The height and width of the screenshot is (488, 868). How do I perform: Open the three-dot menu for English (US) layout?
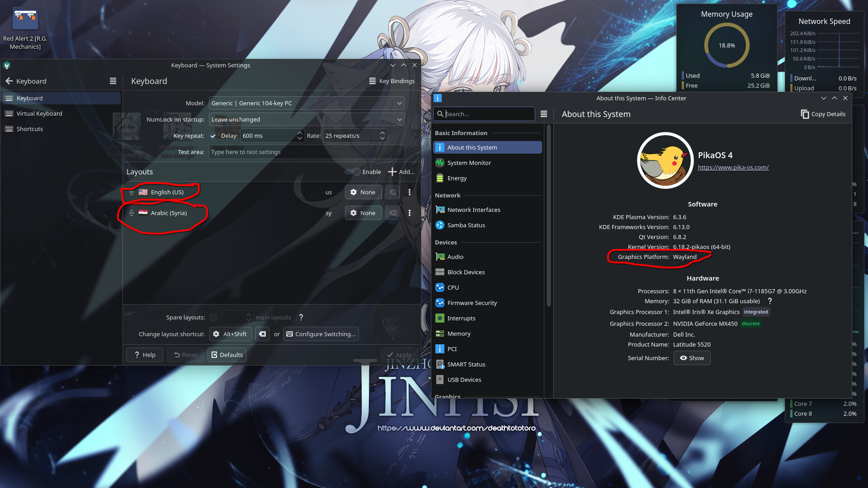[x=410, y=192]
